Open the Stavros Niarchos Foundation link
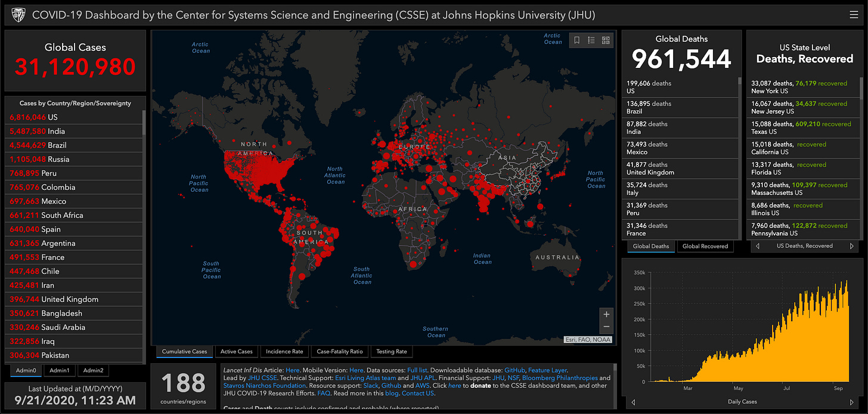Screen dimensions: 868x414 click(265, 385)
